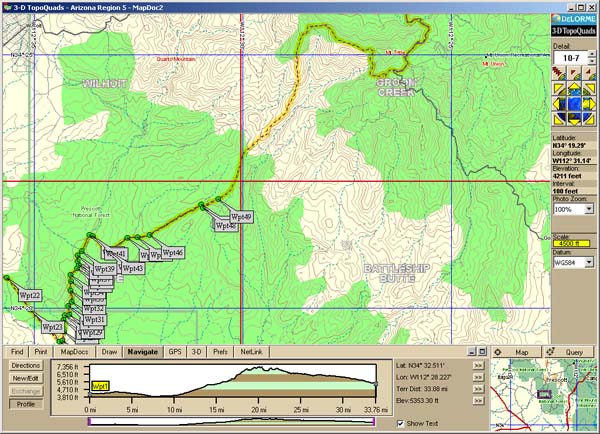Click the Wpt39 waypoint label

tap(104, 269)
